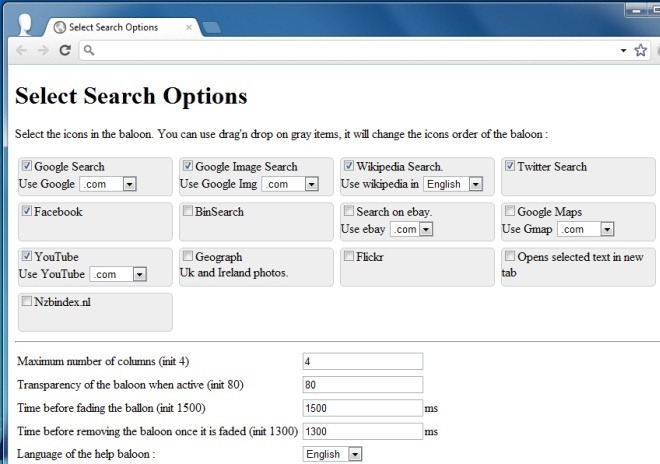Open the Use ebay domain dropdown
The image size is (660, 464).
coord(411,229)
